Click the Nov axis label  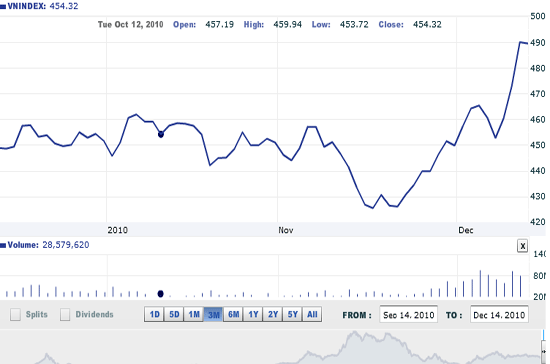pos(286,230)
